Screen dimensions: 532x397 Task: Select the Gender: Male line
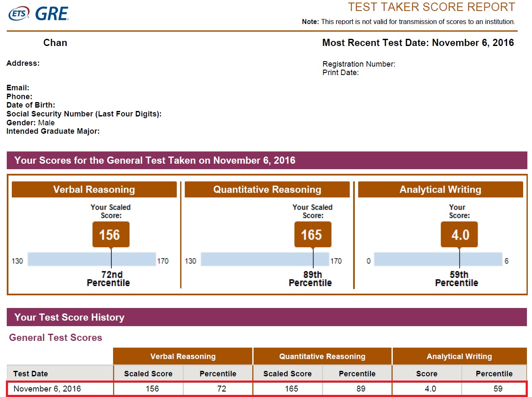(30, 123)
